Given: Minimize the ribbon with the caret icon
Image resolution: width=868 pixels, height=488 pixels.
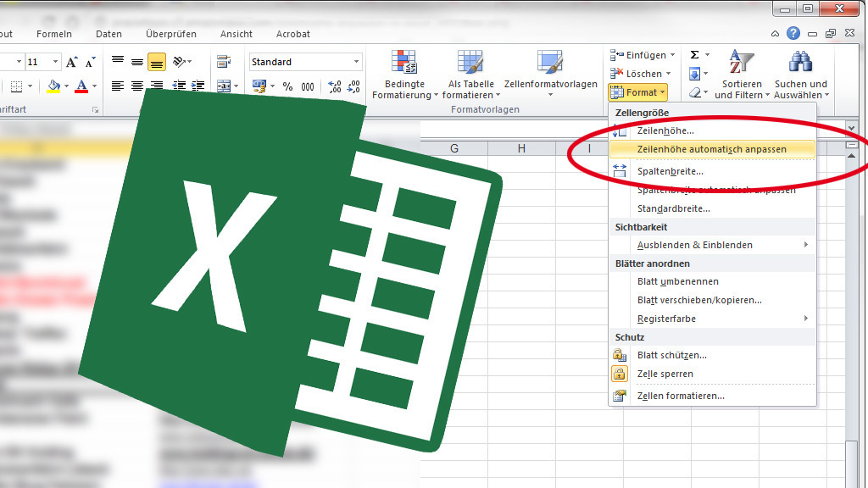Looking at the screenshot, I should tap(775, 34).
